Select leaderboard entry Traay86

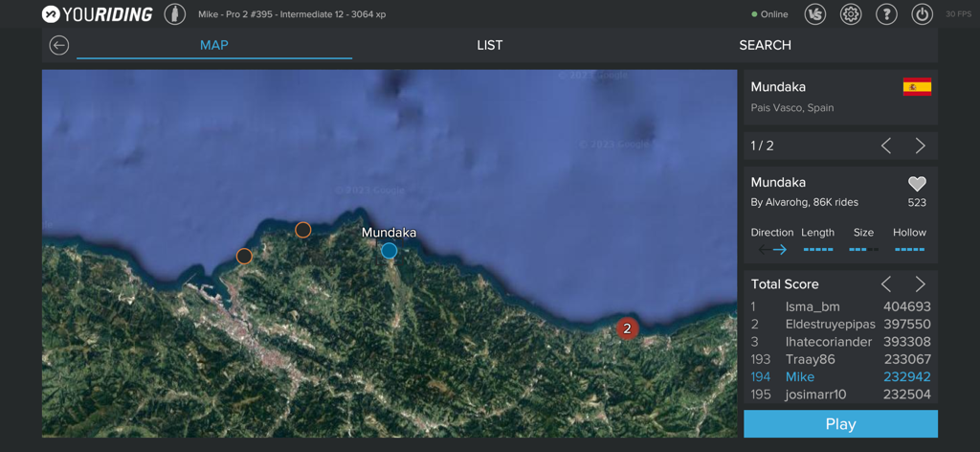(x=840, y=359)
